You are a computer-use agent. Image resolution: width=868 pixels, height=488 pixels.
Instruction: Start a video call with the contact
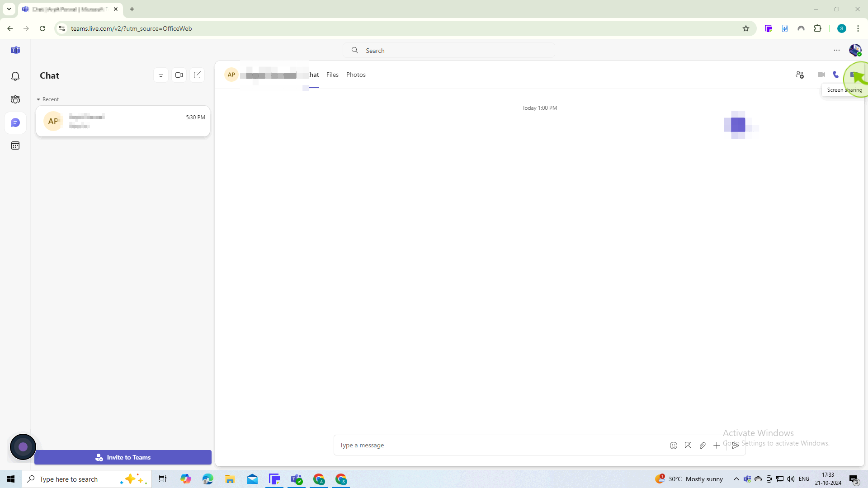(821, 75)
